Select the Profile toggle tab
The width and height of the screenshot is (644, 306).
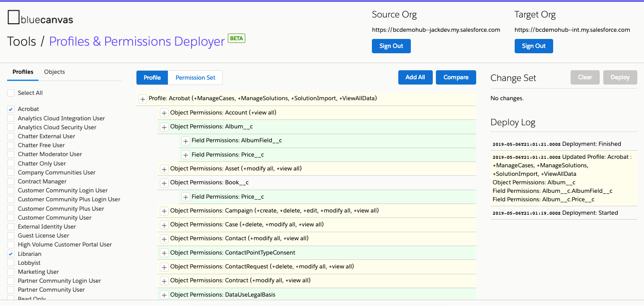(152, 78)
